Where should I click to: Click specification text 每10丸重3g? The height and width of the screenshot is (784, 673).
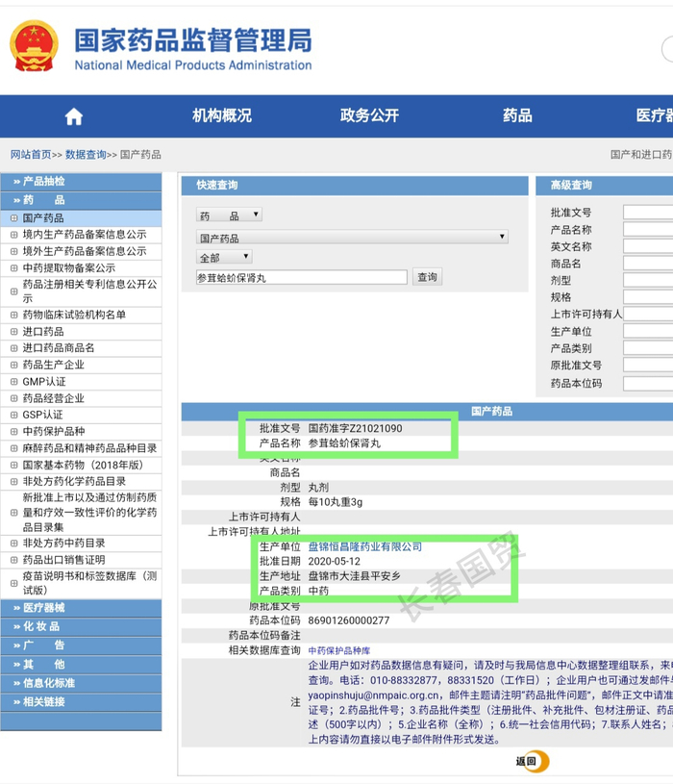pos(336,502)
